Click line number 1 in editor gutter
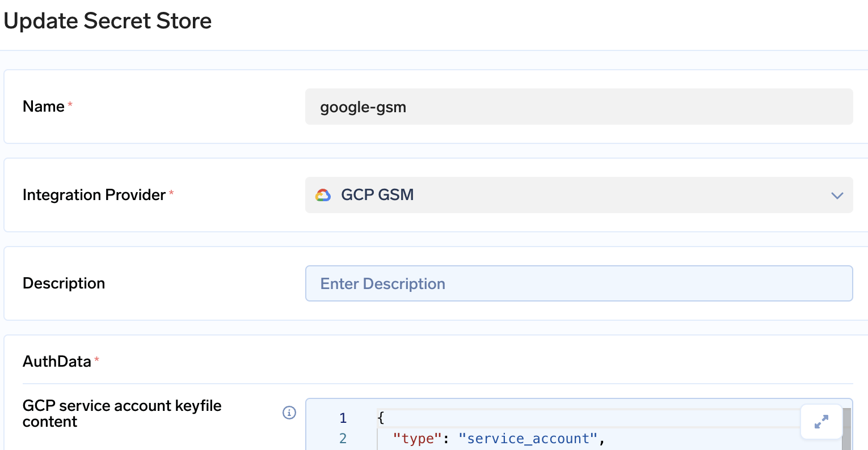Screen dimensions: 868x450 (x=343, y=418)
